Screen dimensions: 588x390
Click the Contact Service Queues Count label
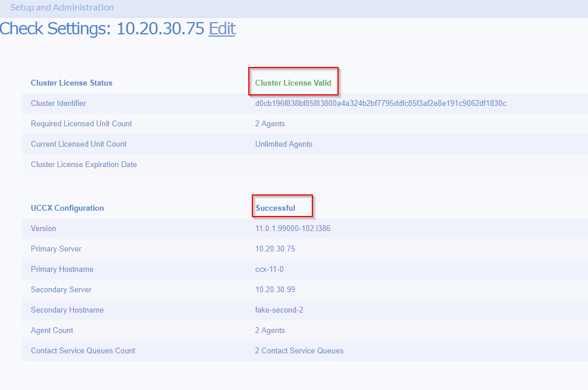[83, 351]
